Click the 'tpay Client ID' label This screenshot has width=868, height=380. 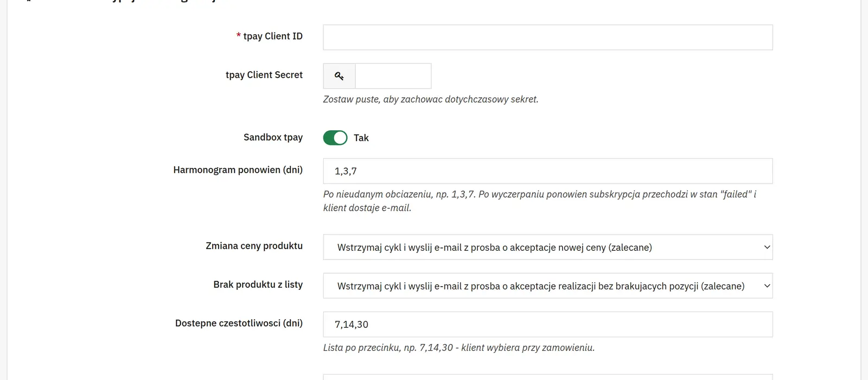(273, 36)
